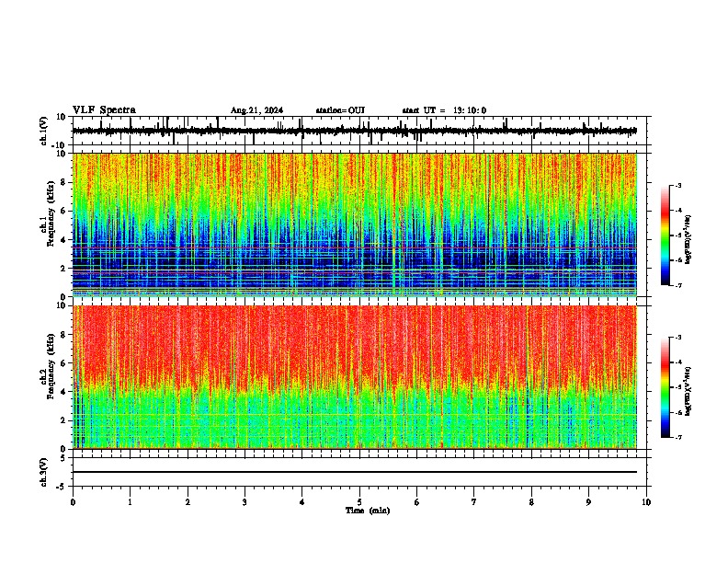Image resolution: width=728 pixels, height=563 pixels.
Task: Click the time-axis tick label "10"
Action: (646, 501)
